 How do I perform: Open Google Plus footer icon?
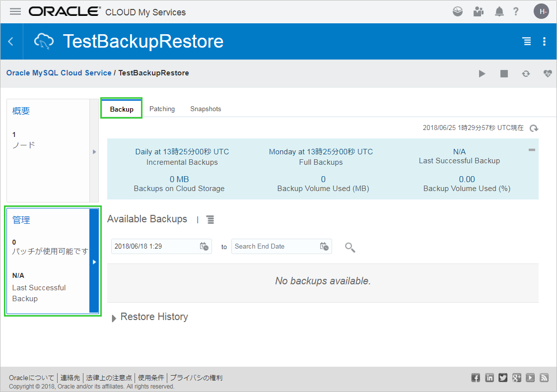[516, 378]
